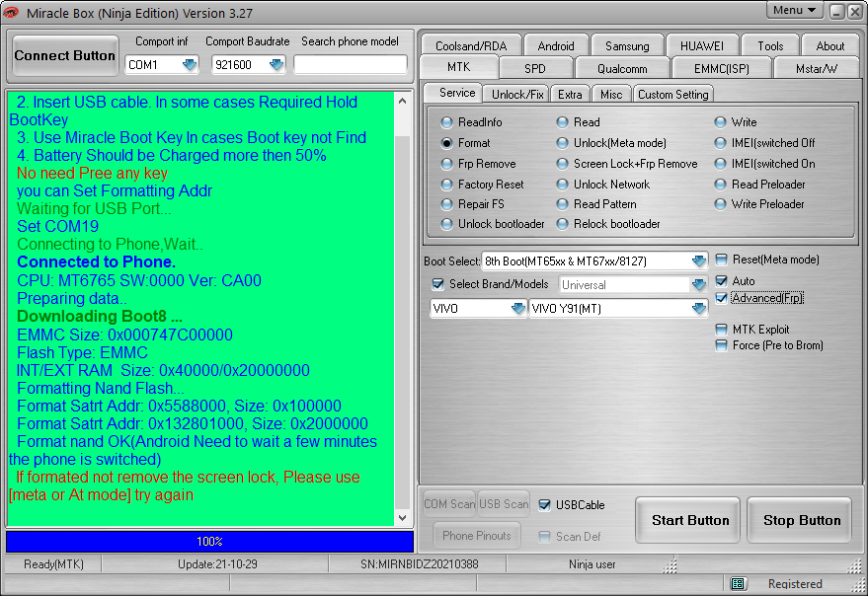Screen dimensions: 868x596
Task: Choose IMEI(switched On) option
Action: pyautogui.click(x=720, y=164)
